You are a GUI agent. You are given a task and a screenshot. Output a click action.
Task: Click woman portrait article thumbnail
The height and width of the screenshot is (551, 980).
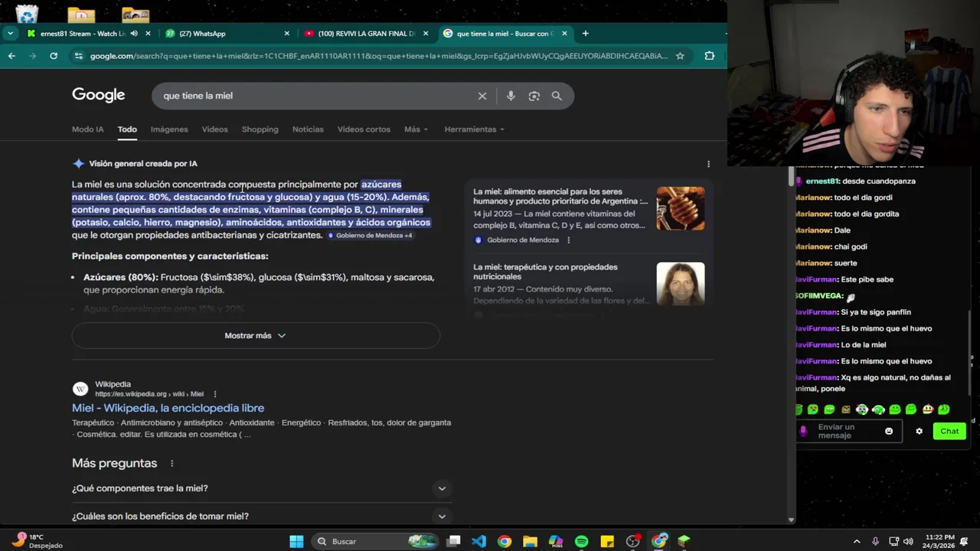(681, 284)
